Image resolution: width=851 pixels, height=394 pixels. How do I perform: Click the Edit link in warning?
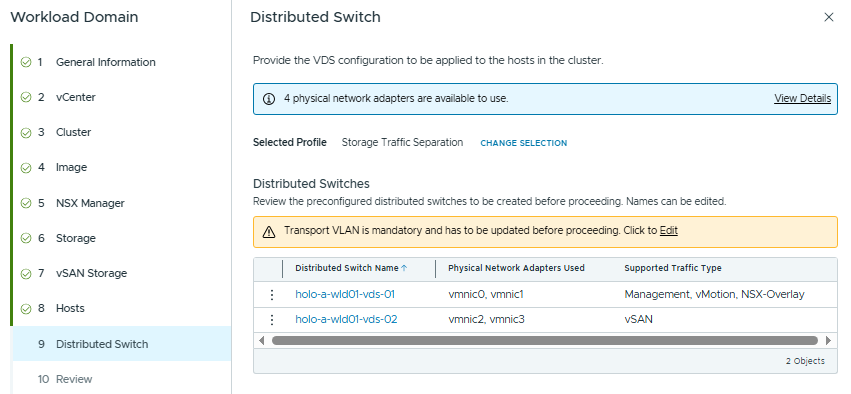click(x=669, y=231)
